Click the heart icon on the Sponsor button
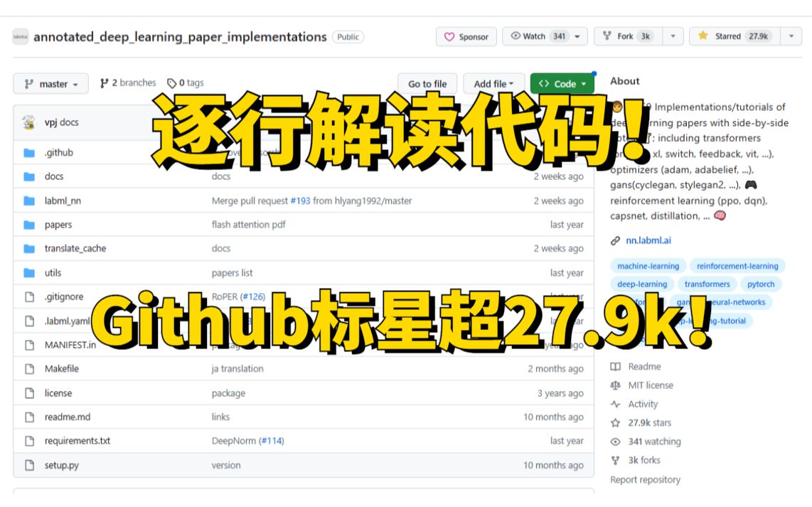This screenshot has width=812, height=507. [449, 36]
